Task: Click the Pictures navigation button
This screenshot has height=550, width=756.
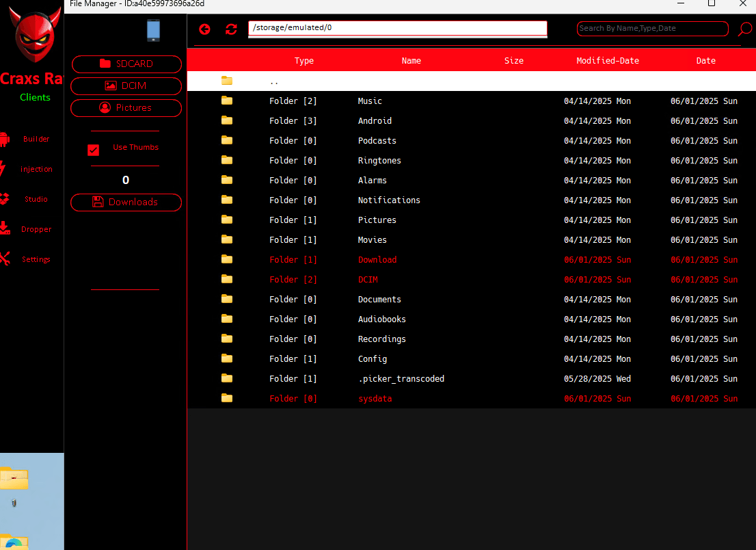Action: 126,107
